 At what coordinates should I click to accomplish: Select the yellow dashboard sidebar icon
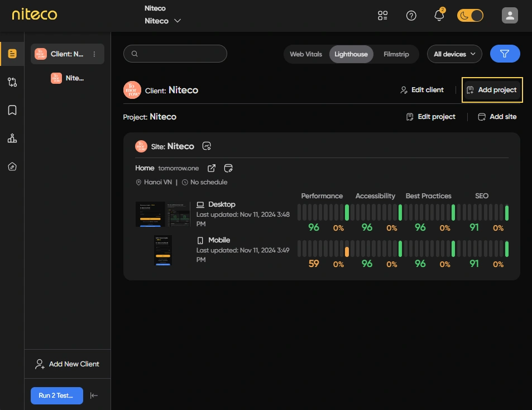point(12,54)
